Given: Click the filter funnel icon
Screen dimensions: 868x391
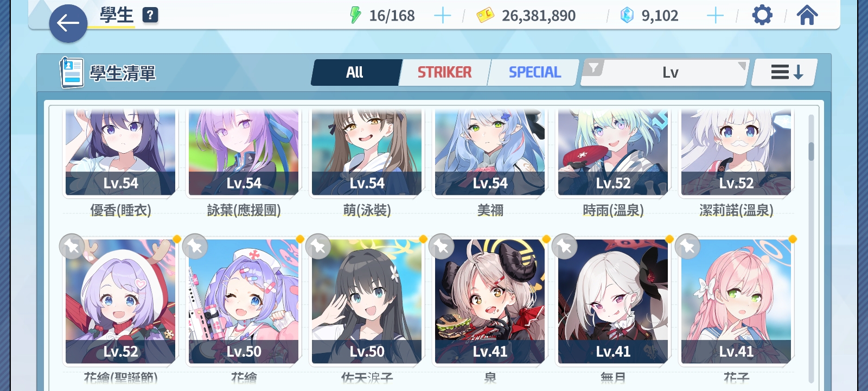Looking at the screenshot, I should coord(594,68).
